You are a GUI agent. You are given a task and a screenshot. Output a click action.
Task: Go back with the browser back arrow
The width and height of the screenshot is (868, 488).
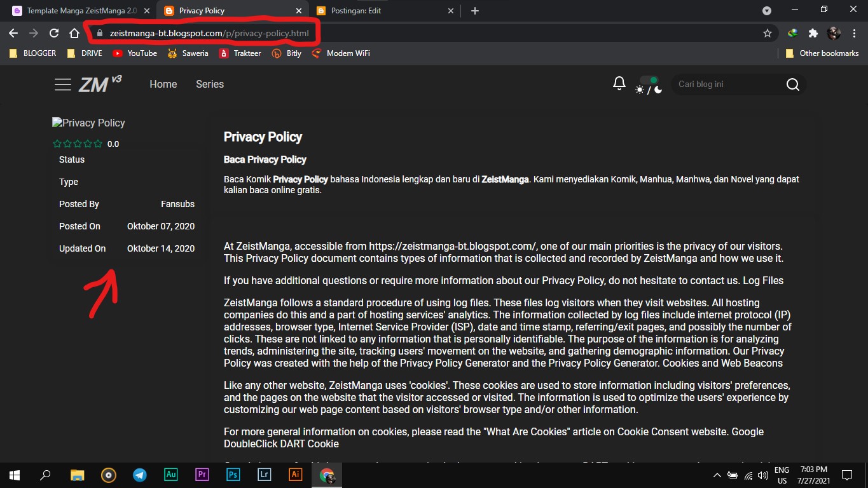(13, 33)
